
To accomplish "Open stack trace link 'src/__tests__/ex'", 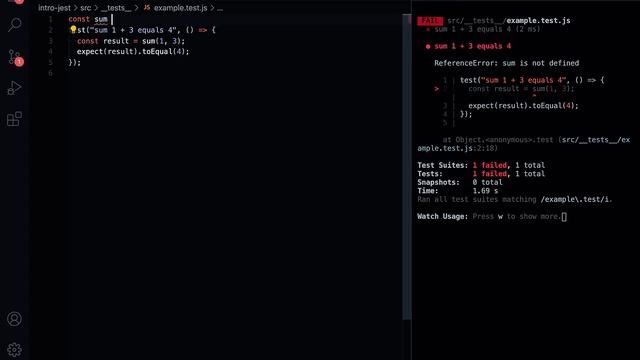I will click(x=596, y=140).
